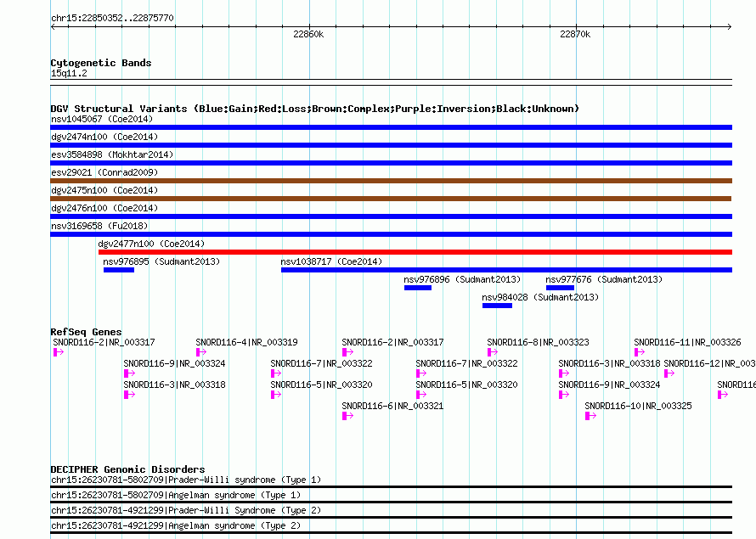Image resolution: width=756 pixels, height=539 pixels.
Task: Select the blue dgv2476n100 variant bar
Action: click(x=391, y=216)
